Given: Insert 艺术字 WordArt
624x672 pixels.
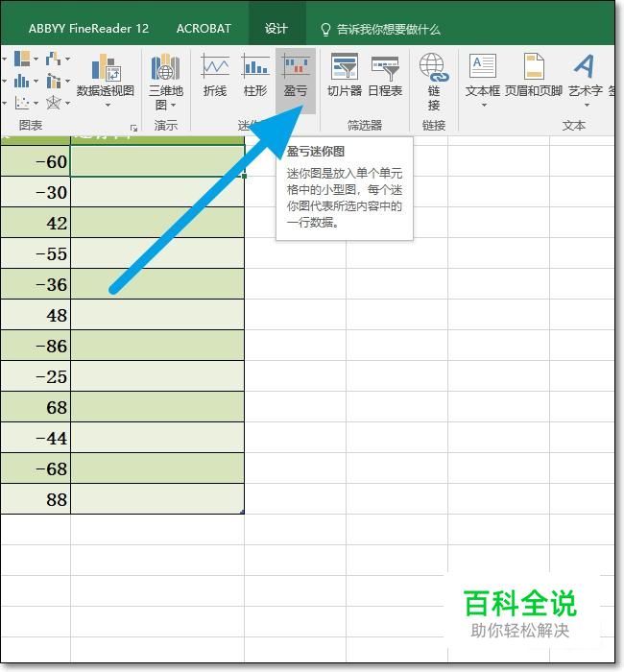Looking at the screenshot, I should click(x=585, y=74).
